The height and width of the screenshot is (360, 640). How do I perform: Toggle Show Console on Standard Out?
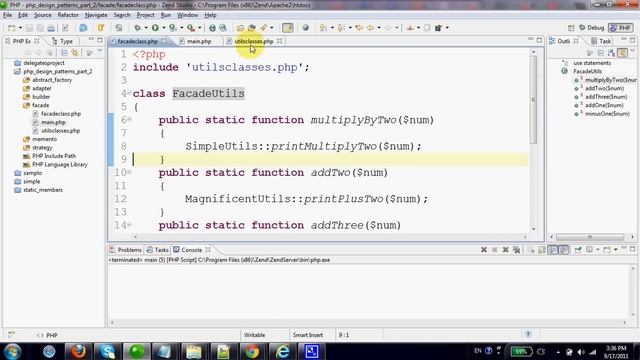point(553,249)
